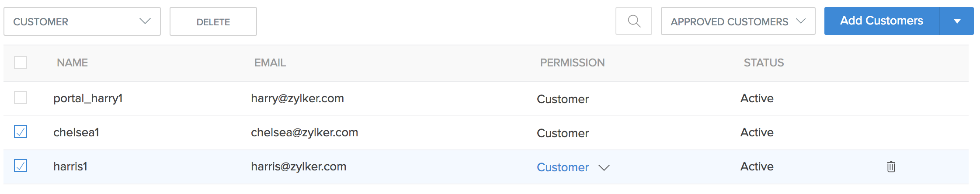Click the chelsea@zylker.com email
Image resolution: width=980 pixels, height=194 pixels.
tap(304, 132)
